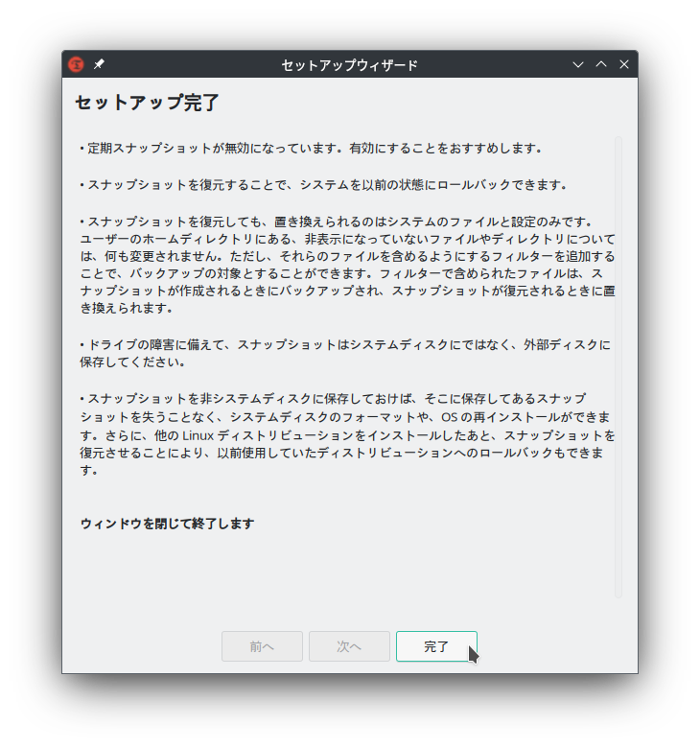Maximize the setup wizard window

tap(601, 64)
